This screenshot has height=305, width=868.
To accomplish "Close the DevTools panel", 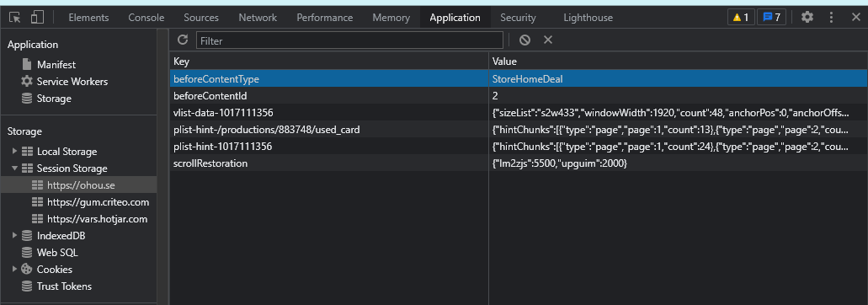I will (856, 17).
